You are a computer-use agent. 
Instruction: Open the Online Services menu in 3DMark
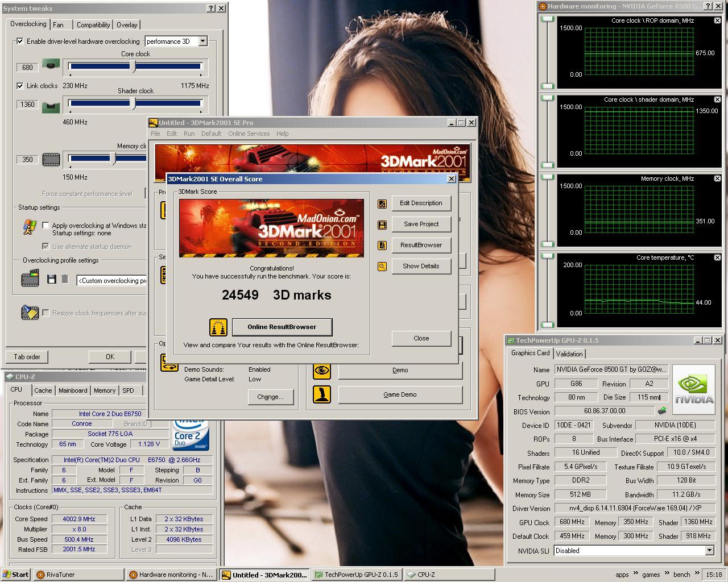coord(249,134)
